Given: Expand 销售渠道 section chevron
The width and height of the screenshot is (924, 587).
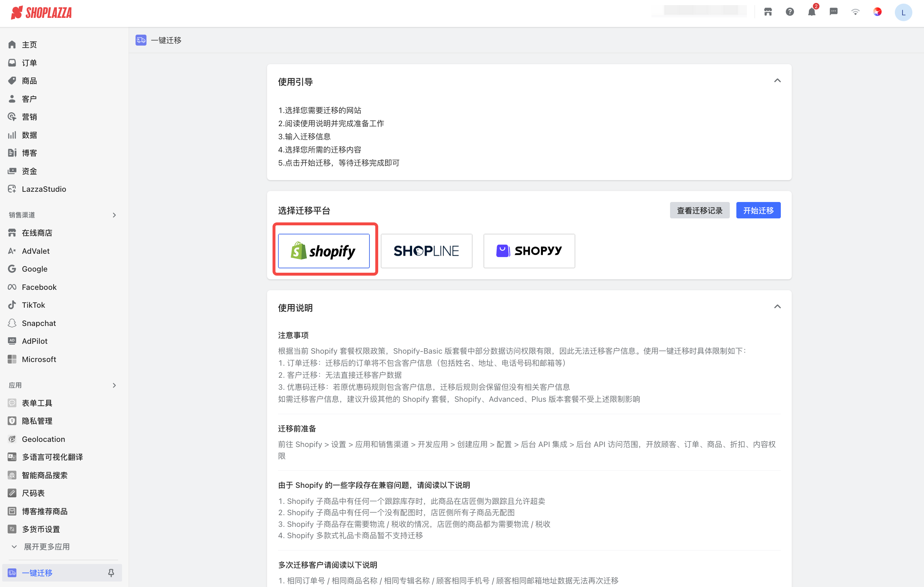Looking at the screenshot, I should 114,215.
